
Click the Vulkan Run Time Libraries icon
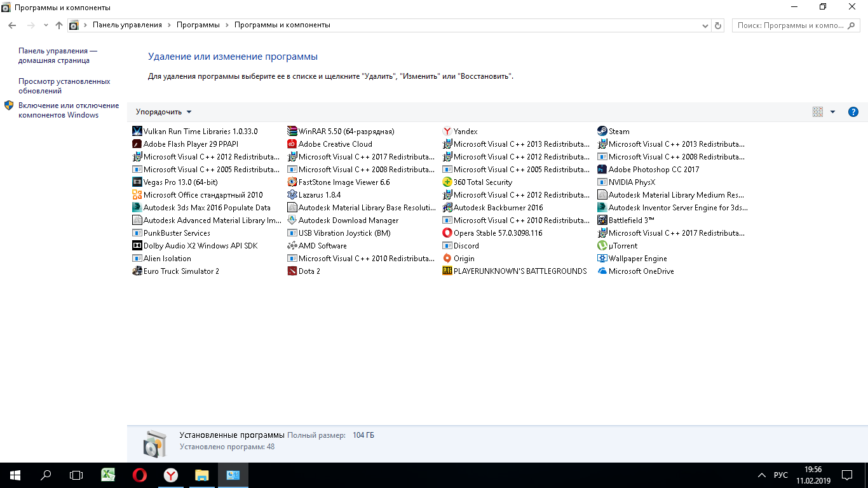click(137, 132)
